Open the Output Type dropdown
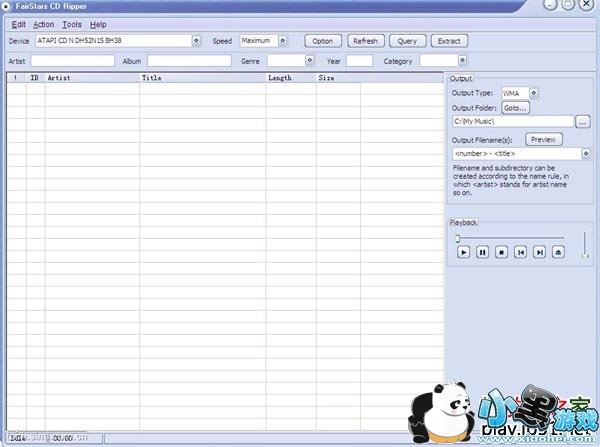Image resolution: width=600 pixels, height=447 pixels. pyautogui.click(x=533, y=93)
